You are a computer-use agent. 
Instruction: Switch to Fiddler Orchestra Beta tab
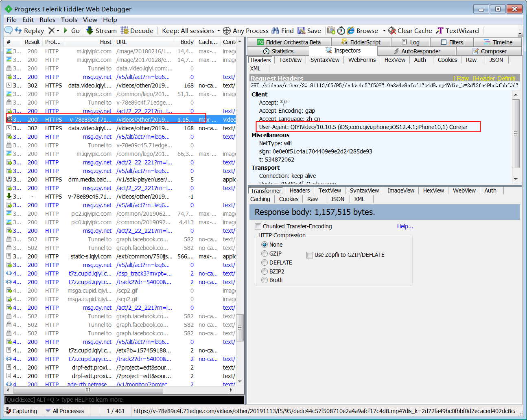click(x=289, y=42)
